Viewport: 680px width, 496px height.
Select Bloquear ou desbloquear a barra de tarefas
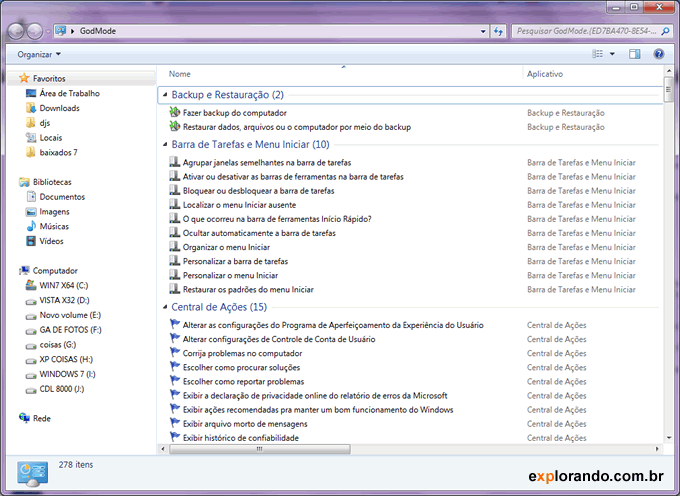point(258,191)
